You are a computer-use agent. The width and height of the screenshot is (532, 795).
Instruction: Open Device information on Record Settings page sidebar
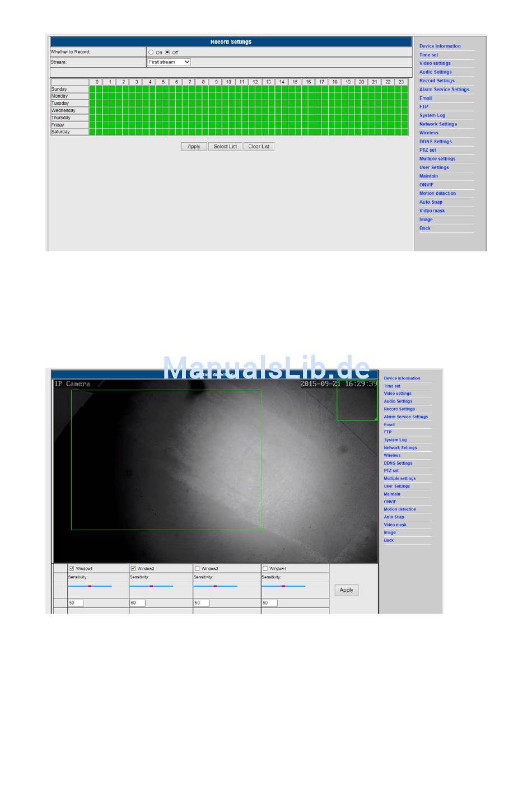[x=440, y=46]
